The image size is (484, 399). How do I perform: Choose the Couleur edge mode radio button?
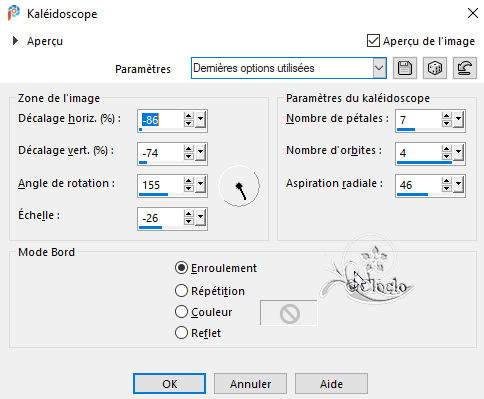(x=181, y=312)
